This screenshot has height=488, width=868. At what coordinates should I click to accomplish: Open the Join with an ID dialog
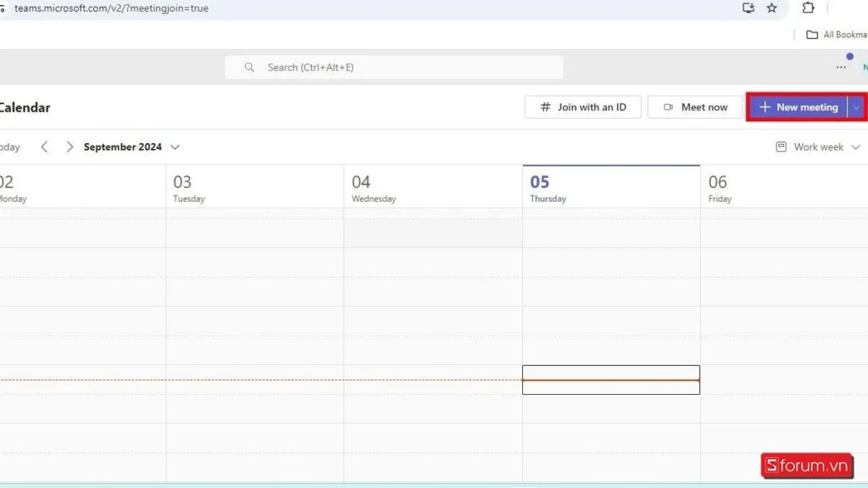click(582, 108)
